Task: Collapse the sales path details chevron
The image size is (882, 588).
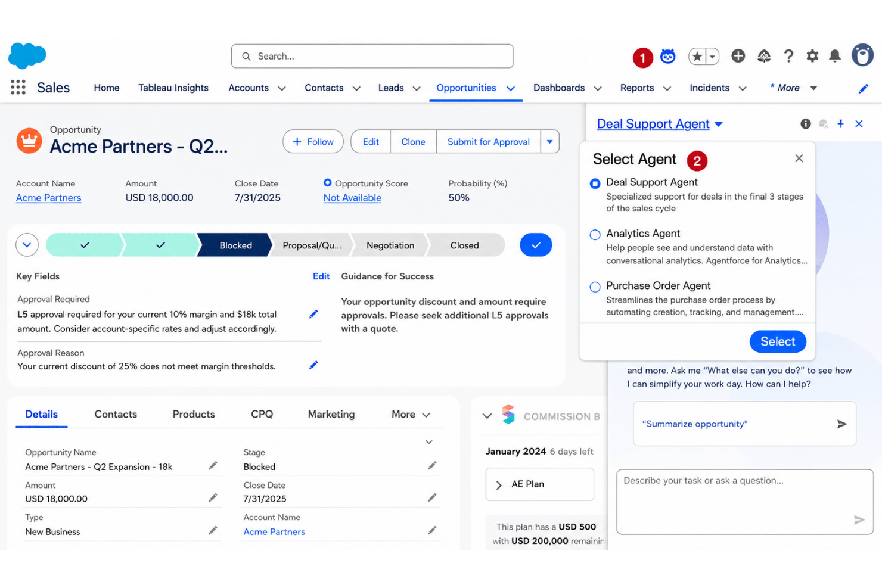Action: 27,245
